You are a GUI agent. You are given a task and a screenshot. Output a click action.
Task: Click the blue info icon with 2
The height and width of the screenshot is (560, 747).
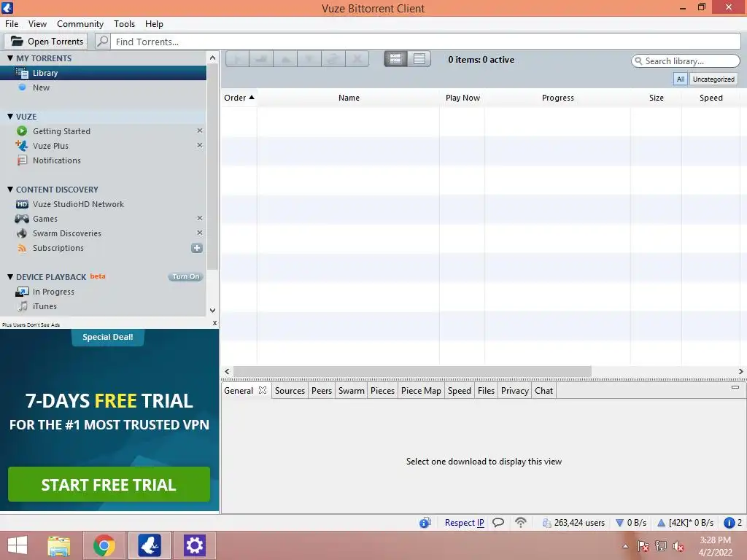point(729,522)
